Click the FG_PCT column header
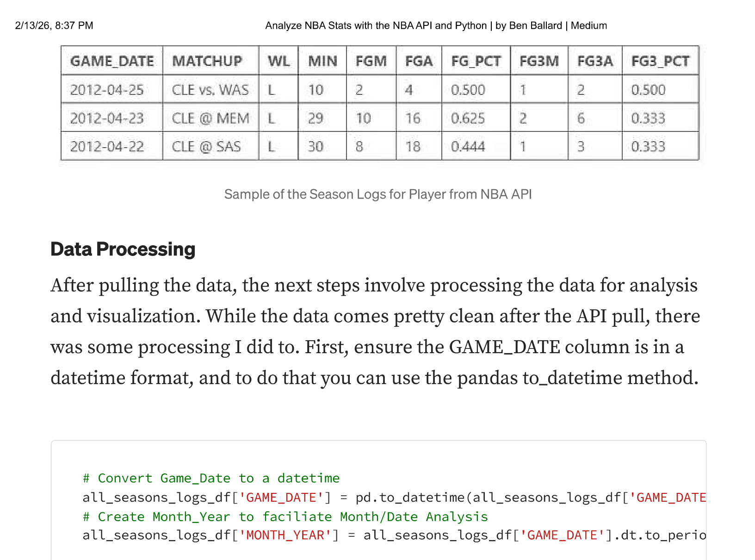The image size is (755, 560). pyautogui.click(x=476, y=61)
